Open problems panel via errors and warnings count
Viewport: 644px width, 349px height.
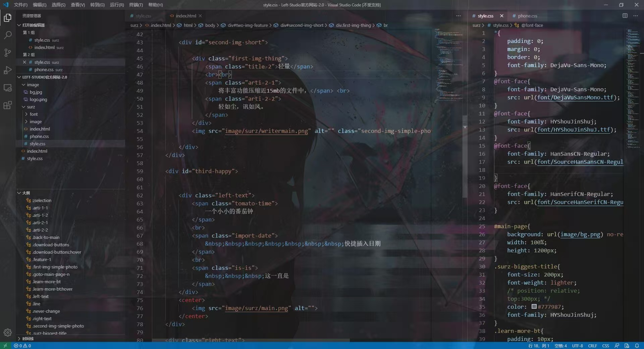click(x=22, y=346)
